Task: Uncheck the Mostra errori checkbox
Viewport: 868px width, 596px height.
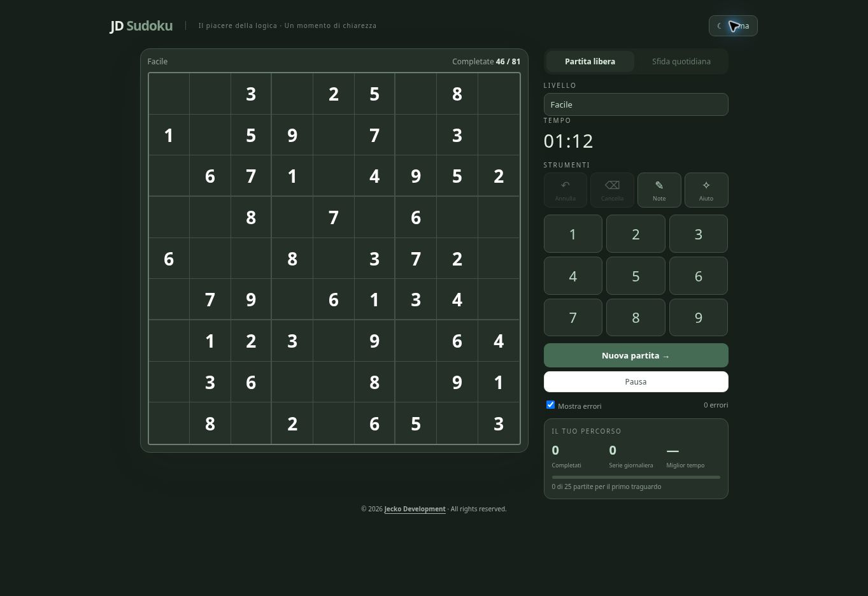Action: (551, 405)
